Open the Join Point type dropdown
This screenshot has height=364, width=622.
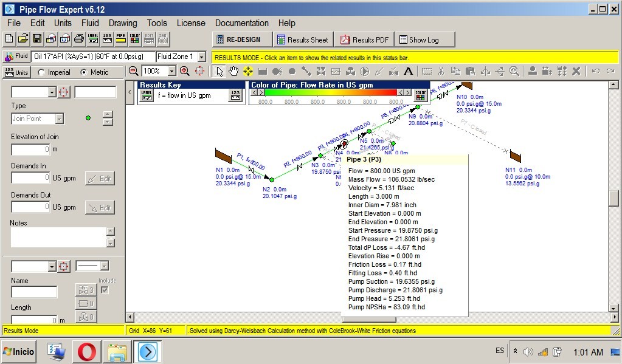click(x=59, y=118)
